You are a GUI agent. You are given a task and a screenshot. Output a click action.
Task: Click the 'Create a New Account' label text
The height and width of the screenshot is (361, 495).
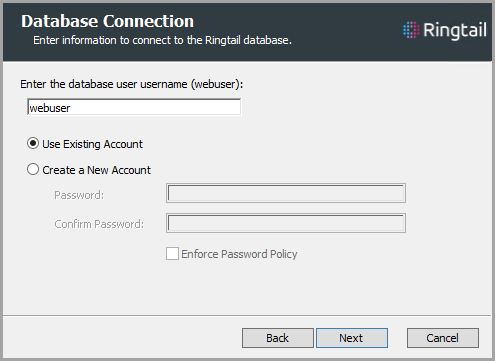(x=97, y=170)
